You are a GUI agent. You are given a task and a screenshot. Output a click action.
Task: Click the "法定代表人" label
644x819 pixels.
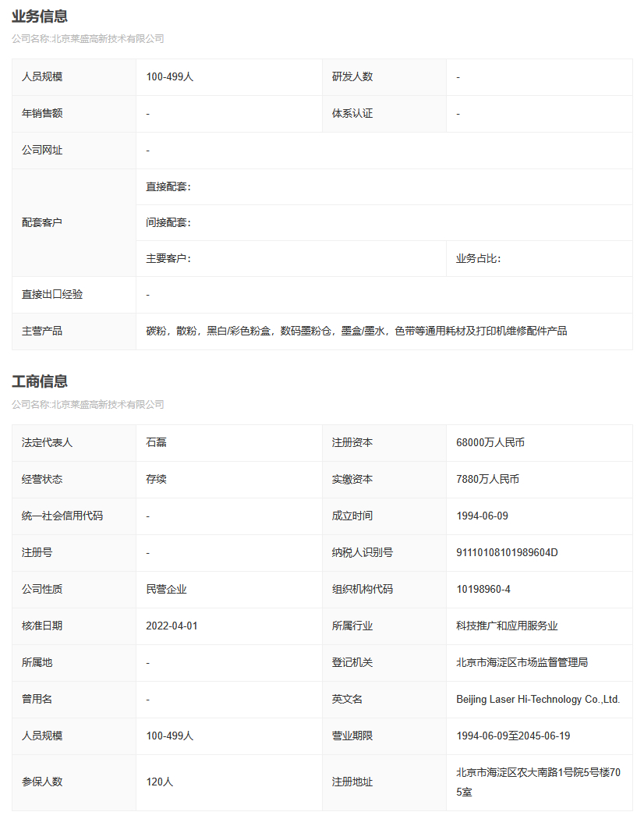coord(47,443)
